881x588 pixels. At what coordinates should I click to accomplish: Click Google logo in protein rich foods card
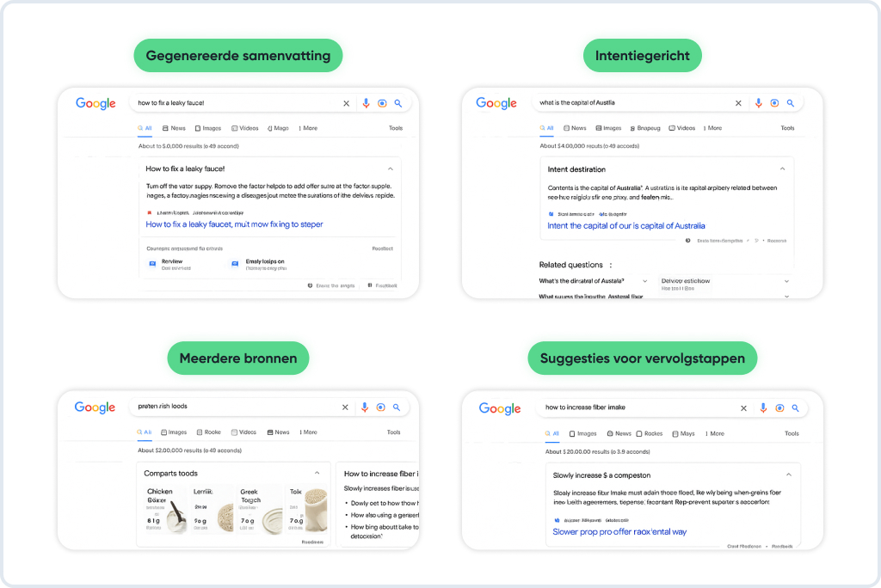point(95,407)
